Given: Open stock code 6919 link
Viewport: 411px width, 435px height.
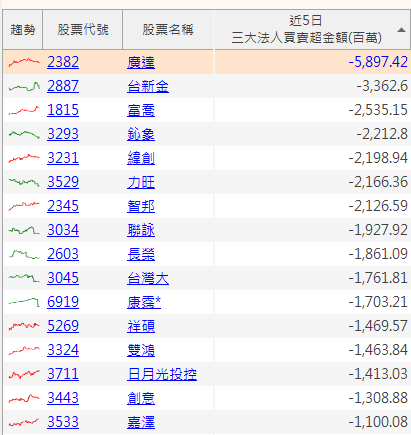Looking at the screenshot, I should click(63, 302).
